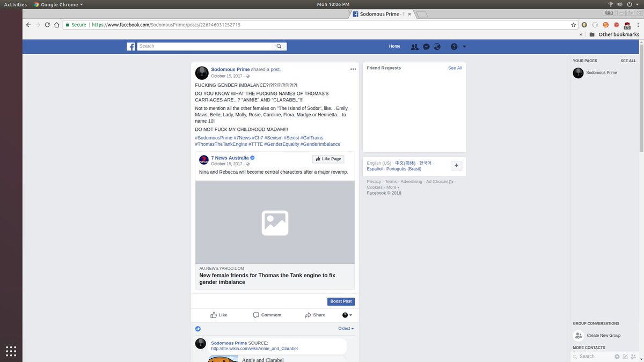Open Ad Choices footer link
Screen dimensions: 644x362
(x=440, y=182)
